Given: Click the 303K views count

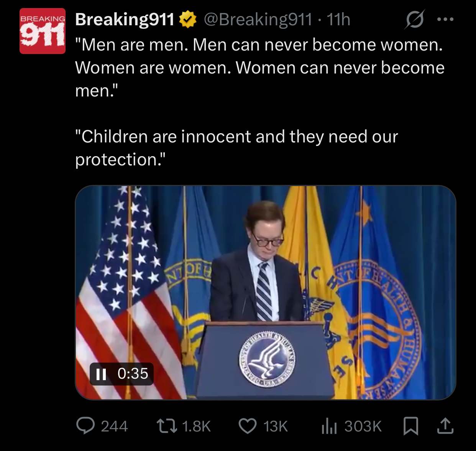Looking at the screenshot, I should tap(363, 426).
